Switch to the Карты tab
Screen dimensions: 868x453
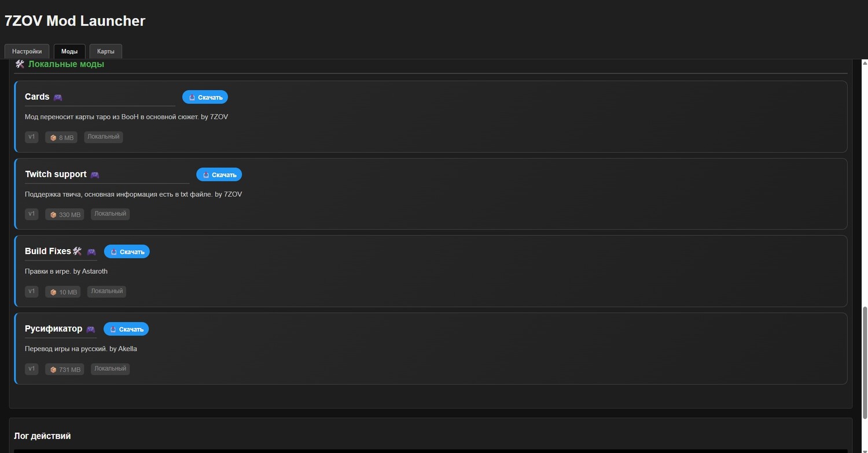[105, 52]
